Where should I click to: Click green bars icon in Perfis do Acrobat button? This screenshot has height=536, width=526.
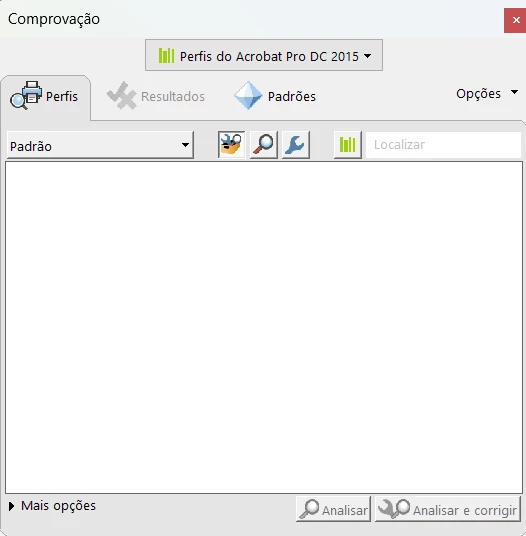coord(166,55)
